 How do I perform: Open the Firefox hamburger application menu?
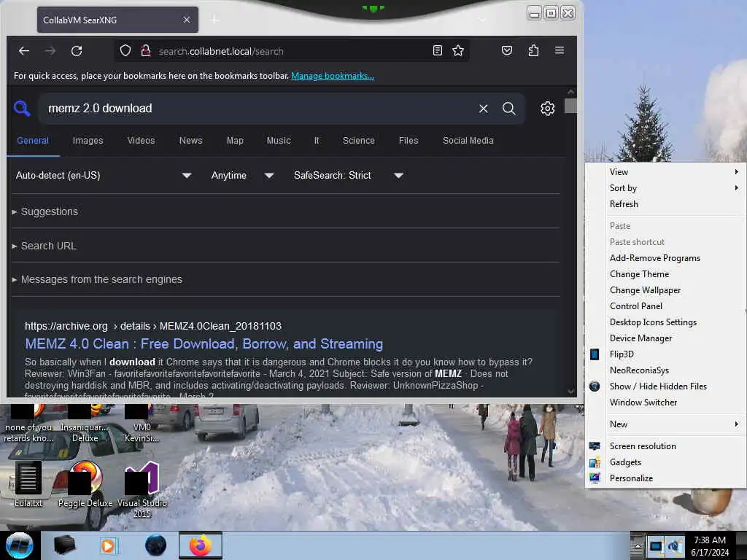click(560, 50)
